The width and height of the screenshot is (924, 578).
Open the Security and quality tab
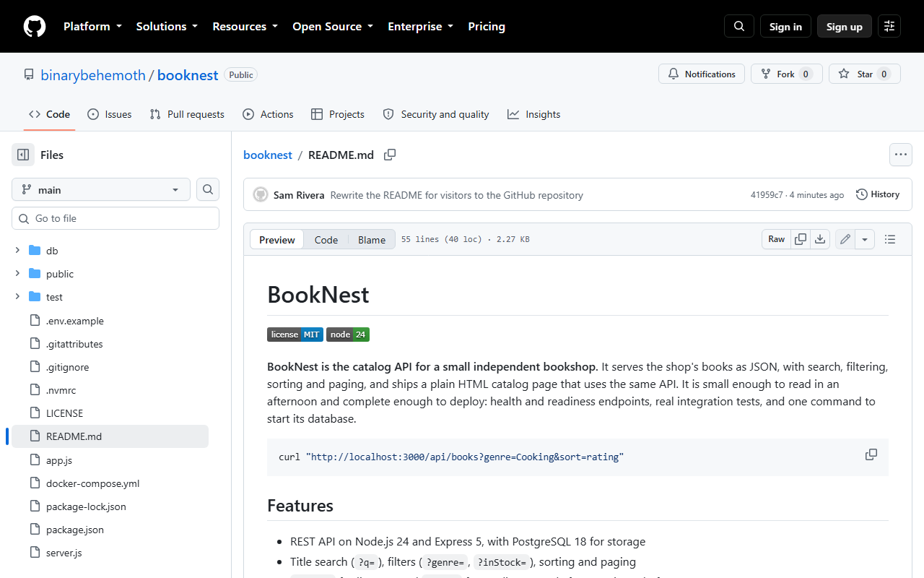[x=436, y=114]
